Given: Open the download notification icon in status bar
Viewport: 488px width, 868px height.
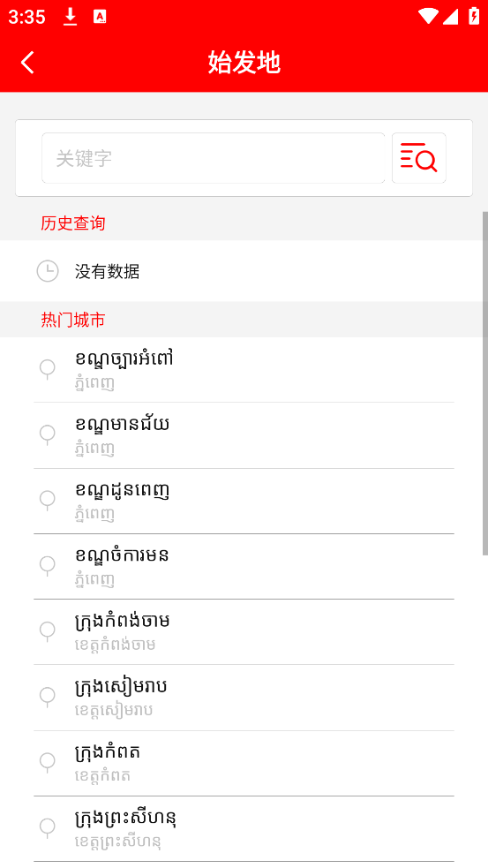Looking at the screenshot, I should [70, 17].
